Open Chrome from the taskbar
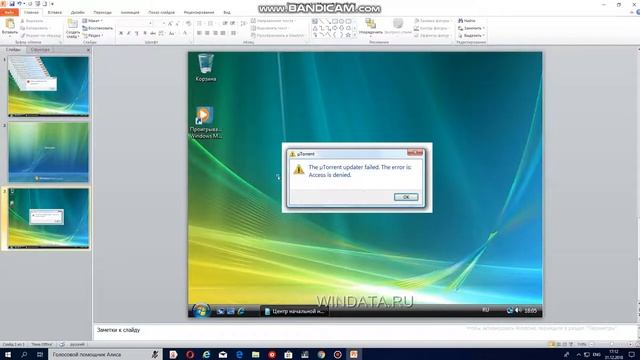 321,355
